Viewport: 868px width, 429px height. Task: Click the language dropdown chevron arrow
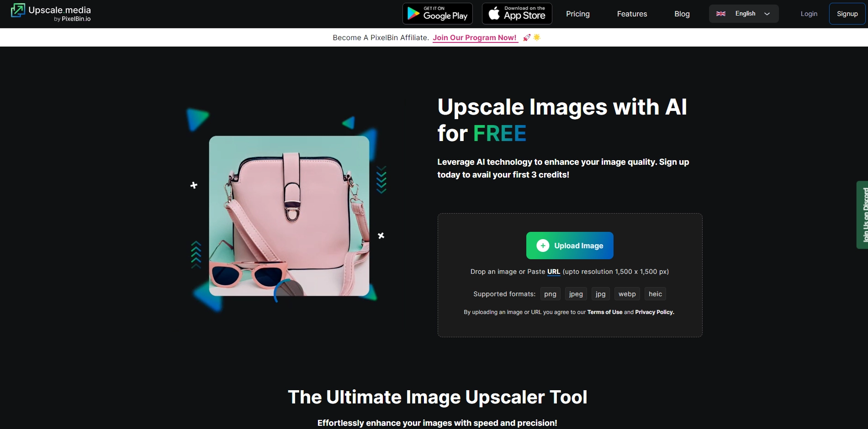[x=767, y=14]
